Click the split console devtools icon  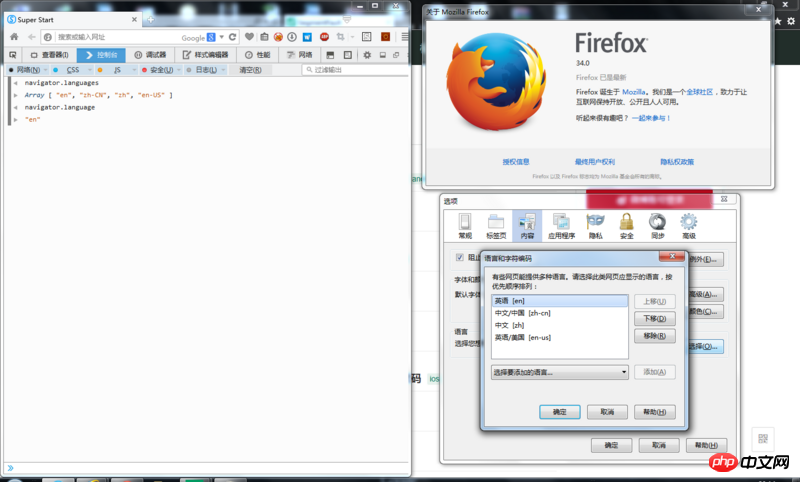pos(330,55)
